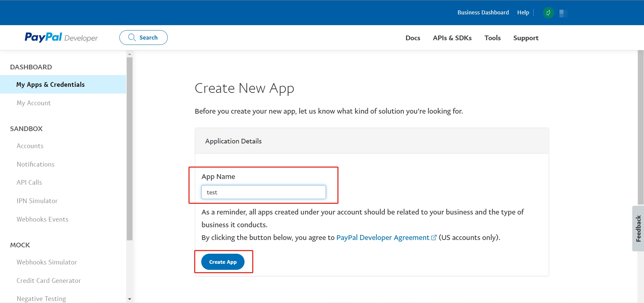This screenshot has height=303, width=644.
Task: Open the PayPal Developer Agreement link
Action: 383,237
